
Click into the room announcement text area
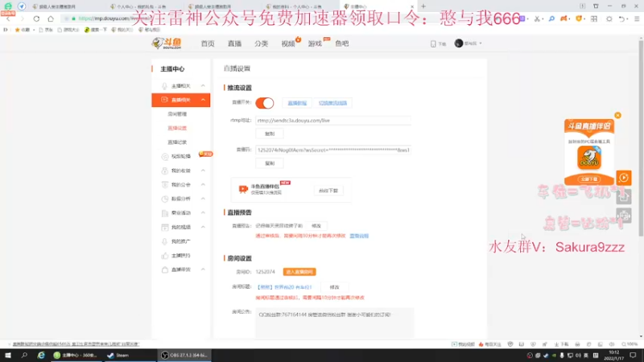pos(334,323)
